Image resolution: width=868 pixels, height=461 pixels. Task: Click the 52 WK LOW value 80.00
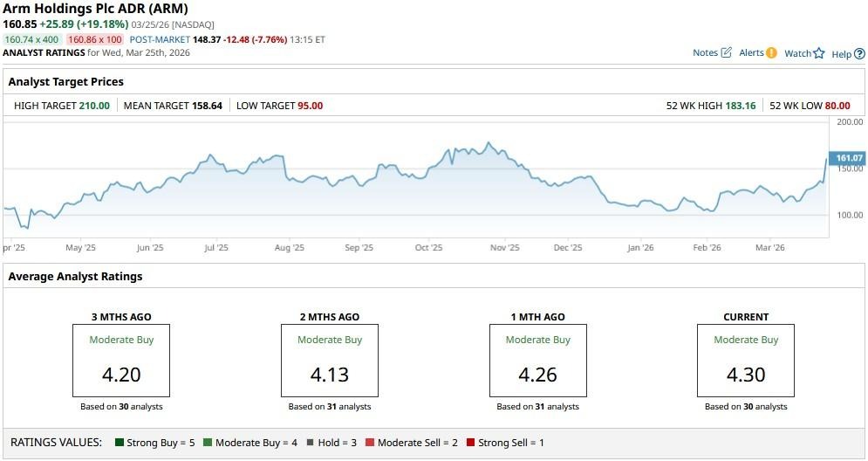(837, 106)
